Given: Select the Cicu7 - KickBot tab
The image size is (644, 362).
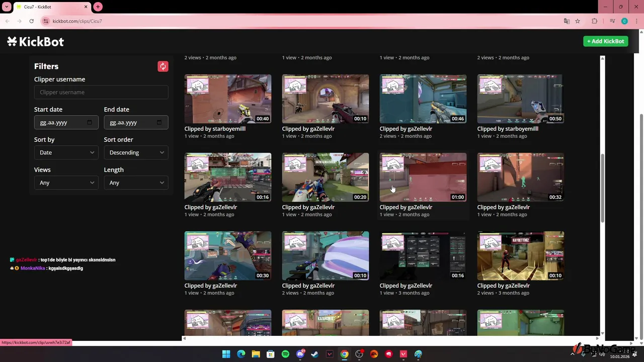Looking at the screenshot, I should (x=52, y=7).
